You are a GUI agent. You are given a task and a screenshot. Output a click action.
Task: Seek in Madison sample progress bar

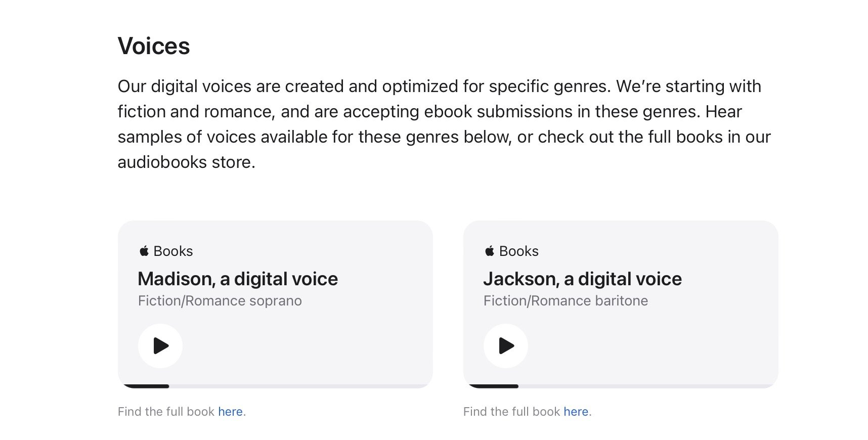coord(275,386)
